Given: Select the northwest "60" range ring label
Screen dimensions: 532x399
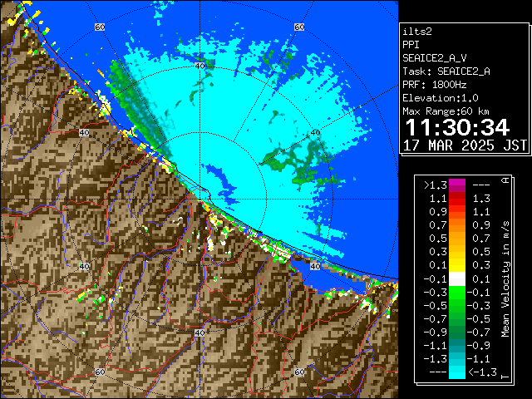Looking at the screenshot, I should [x=100, y=27].
